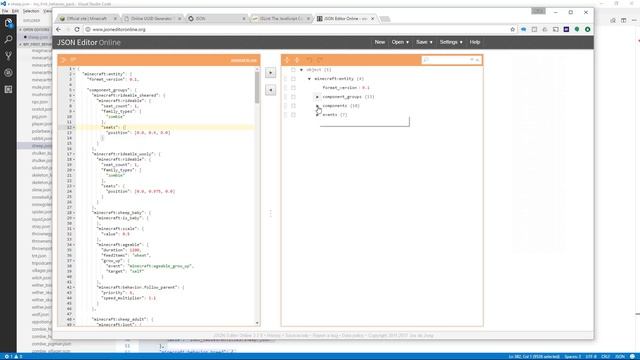Click the VS Code smiley feedback icon
Screen dimensions: 640x360
click(x=632, y=356)
